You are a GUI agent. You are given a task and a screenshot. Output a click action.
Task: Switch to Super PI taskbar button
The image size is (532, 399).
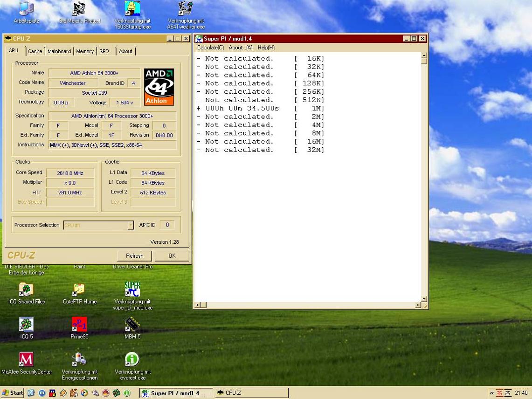pyautogui.click(x=176, y=393)
